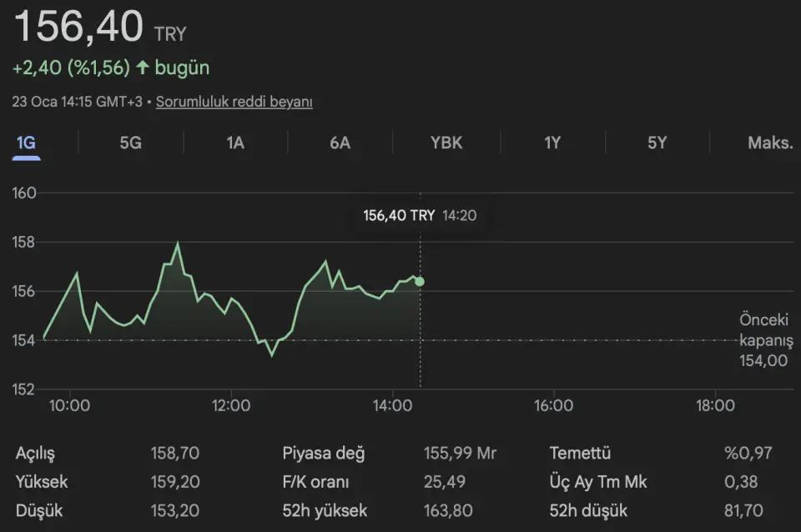Show the 6A six-month chart
Screen dimensions: 801x532
click(x=340, y=143)
